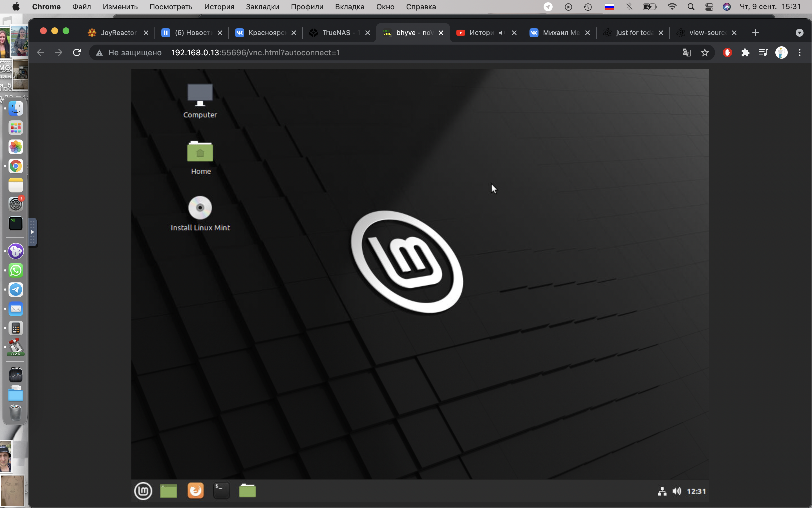This screenshot has height=508, width=812.
Task: Go forward in Chrome history
Action: point(59,52)
